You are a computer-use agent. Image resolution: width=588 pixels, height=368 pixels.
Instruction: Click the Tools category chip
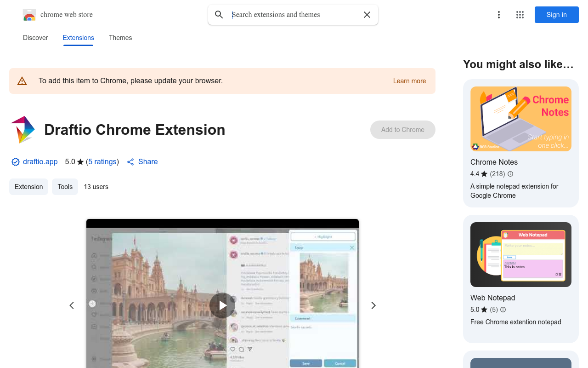65,187
